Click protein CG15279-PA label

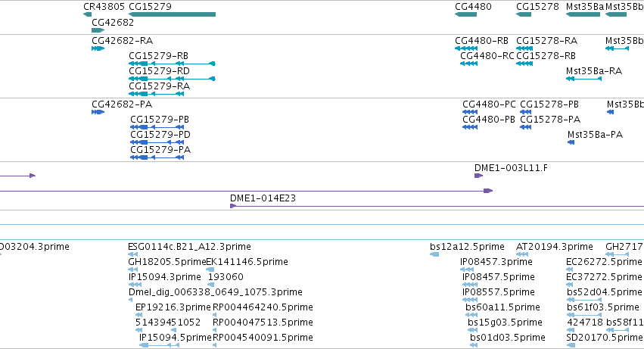point(160,150)
